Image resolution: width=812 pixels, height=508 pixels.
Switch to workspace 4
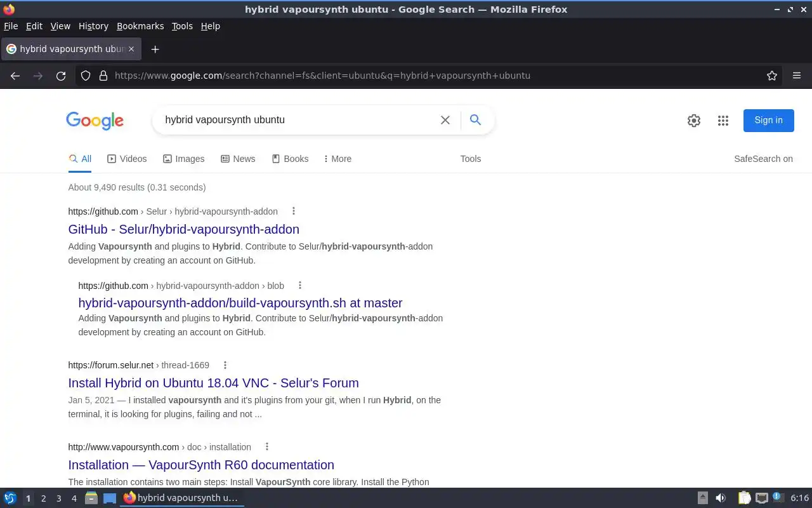pyautogui.click(x=74, y=498)
